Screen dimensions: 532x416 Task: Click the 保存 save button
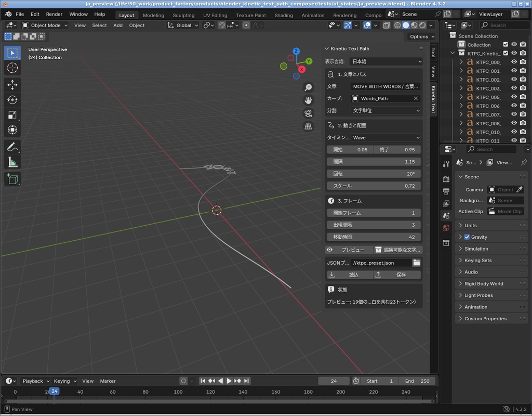click(x=397, y=275)
